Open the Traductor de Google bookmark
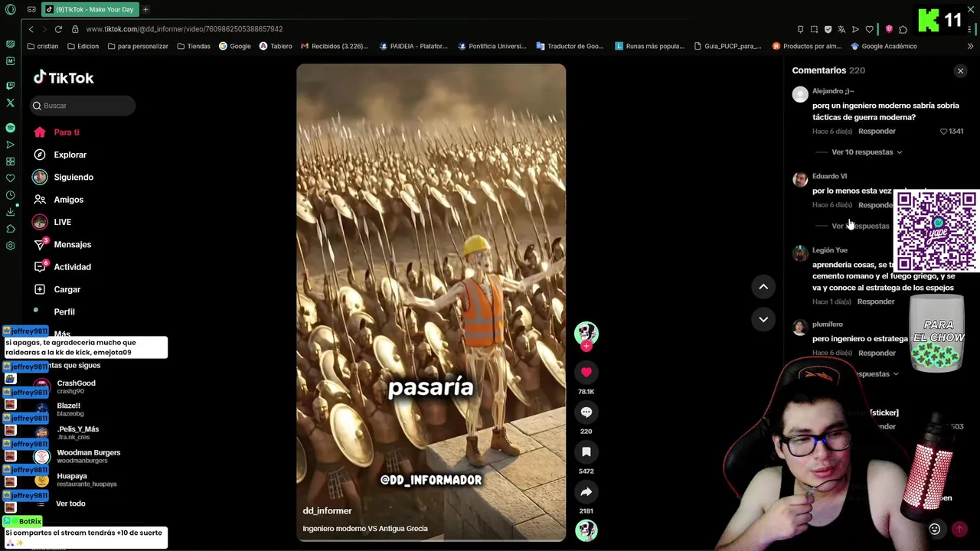Image resolution: width=980 pixels, height=551 pixels. coord(570,46)
